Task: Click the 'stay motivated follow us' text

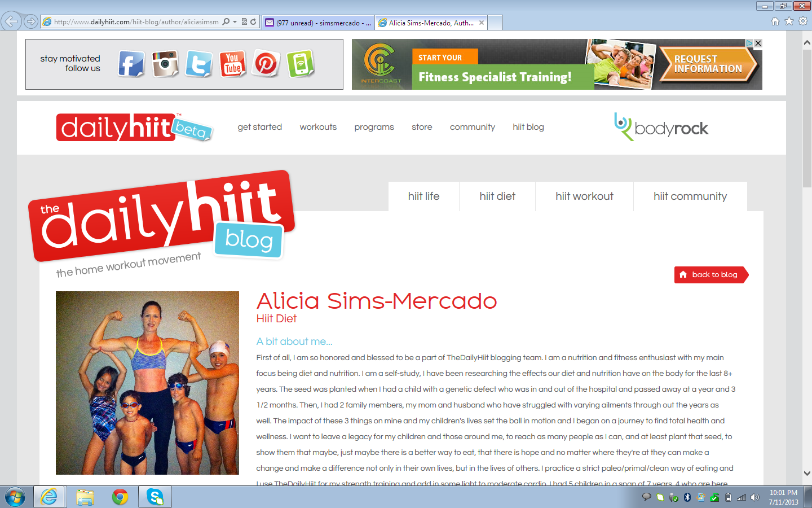Action: coord(70,63)
